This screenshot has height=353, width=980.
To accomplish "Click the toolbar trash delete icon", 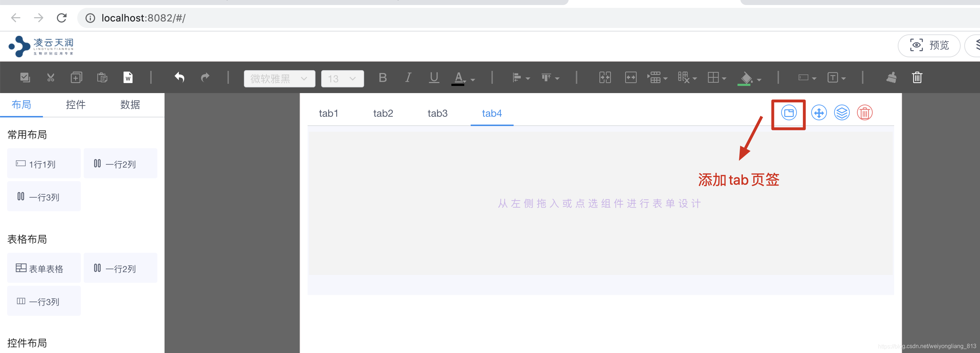I will (x=917, y=78).
